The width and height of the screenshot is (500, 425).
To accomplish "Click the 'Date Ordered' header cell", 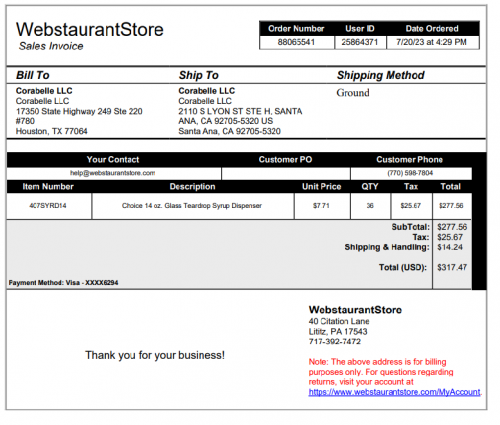I will tap(432, 29).
